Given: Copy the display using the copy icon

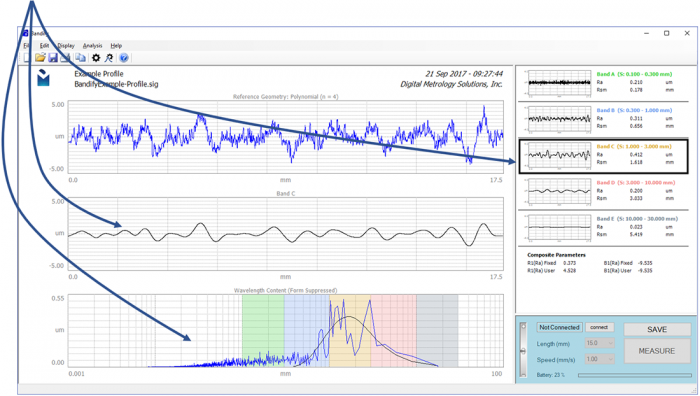Looking at the screenshot, I should tap(80, 58).
